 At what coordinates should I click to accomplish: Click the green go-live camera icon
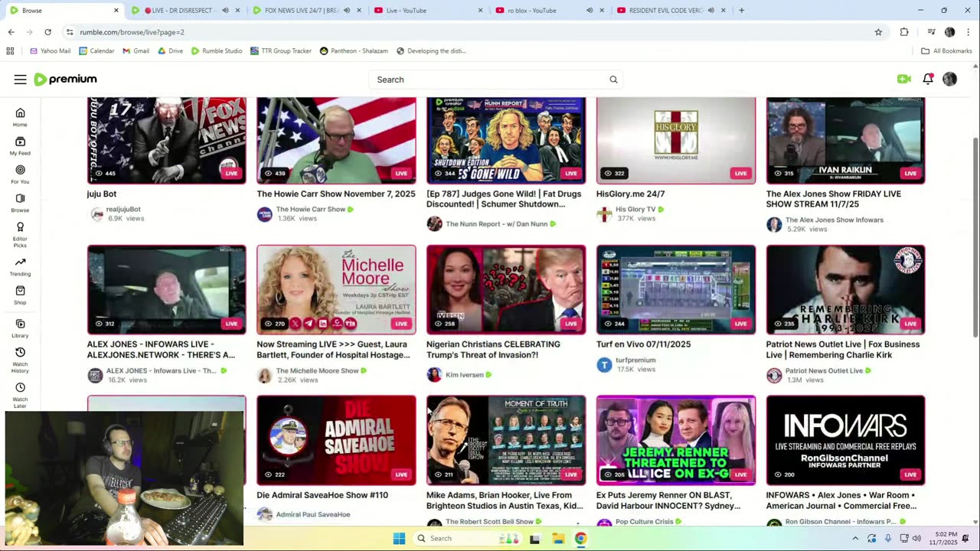point(903,79)
